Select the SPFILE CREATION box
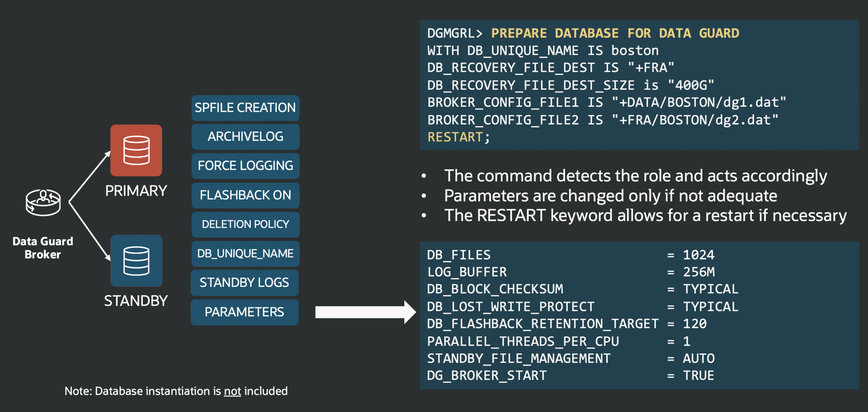This screenshot has height=412, width=868. click(245, 108)
